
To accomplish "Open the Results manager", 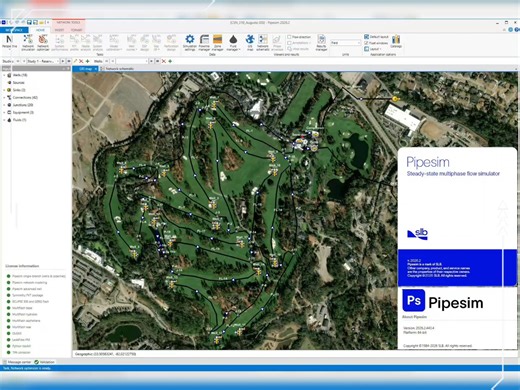I will pyautogui.click(x=321, y=43).
